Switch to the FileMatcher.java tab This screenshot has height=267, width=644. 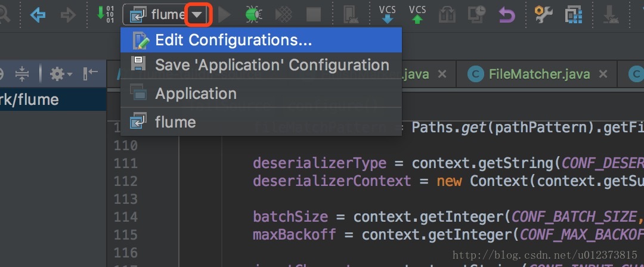539,74
